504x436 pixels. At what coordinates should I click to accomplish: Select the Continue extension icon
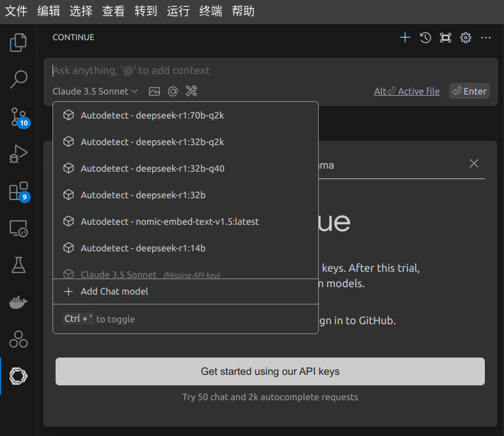tap(19, 376)
